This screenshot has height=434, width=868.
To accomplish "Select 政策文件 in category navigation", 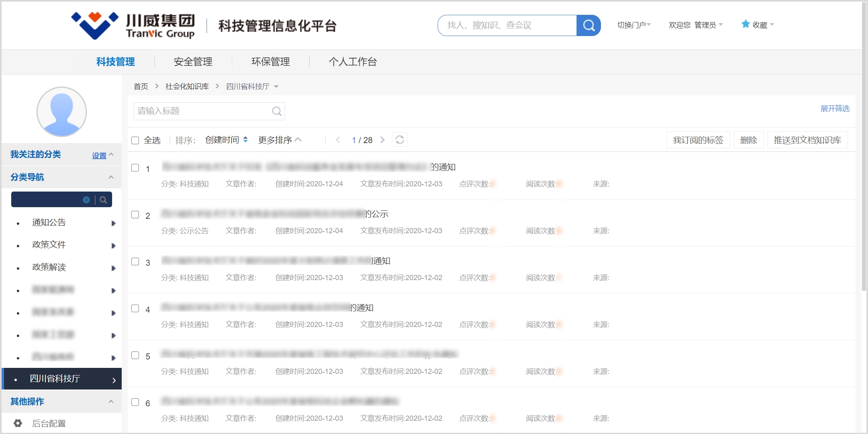I will click(49, 244).
